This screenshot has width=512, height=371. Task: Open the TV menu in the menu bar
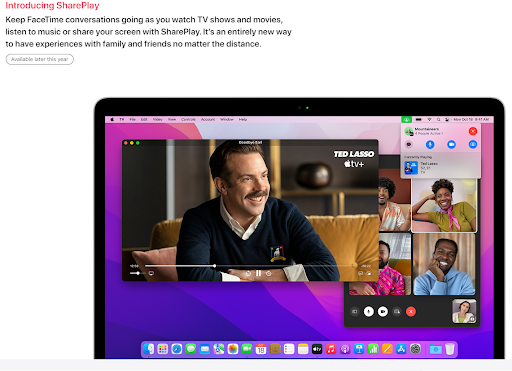122,119
